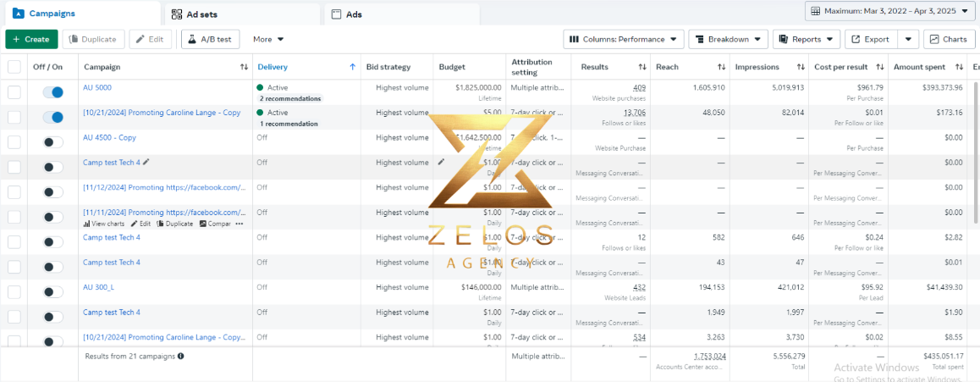The image size is (980, 382).
Task: Click the 5,556,279 total impressions value
Action: pos(788,357)
